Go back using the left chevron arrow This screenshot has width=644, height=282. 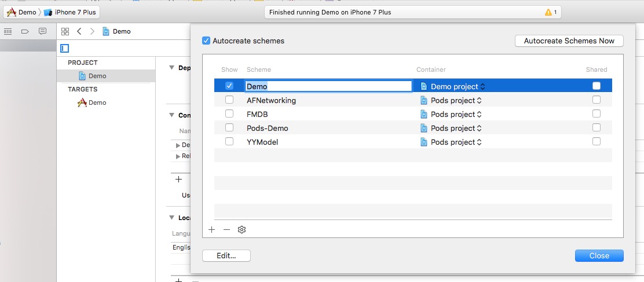(79, 31)
